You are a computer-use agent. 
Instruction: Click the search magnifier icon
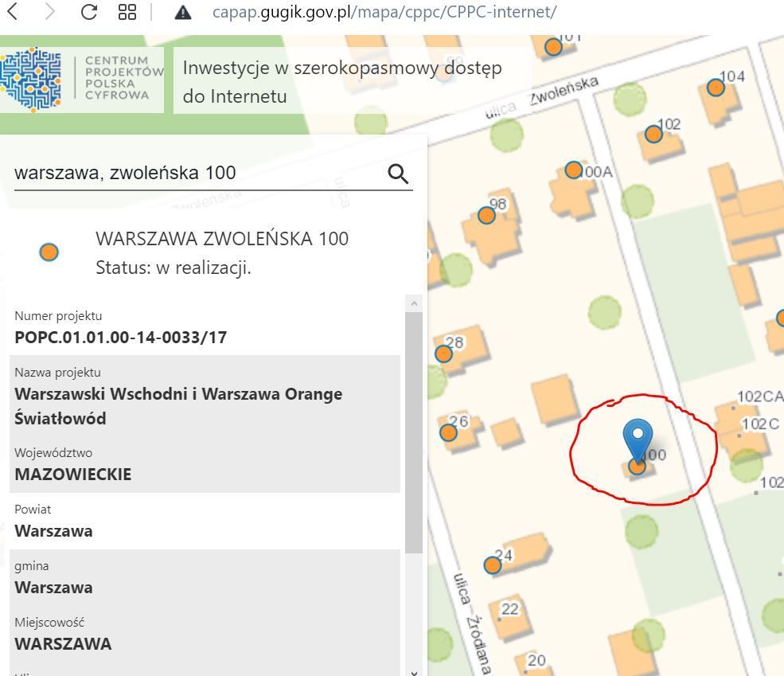click(398, 174)
